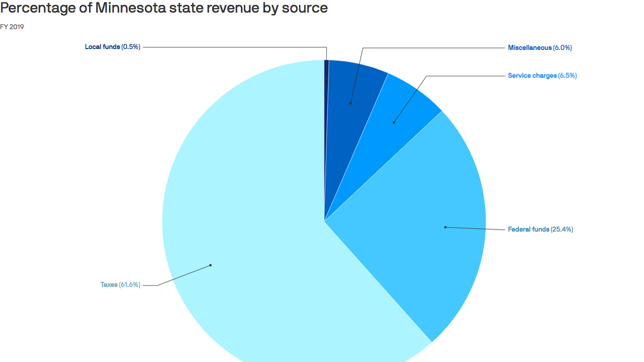Click the dot marker on Miscellaneous slice
The width and height of the screenshot is (644, 362).
(351, 103)
